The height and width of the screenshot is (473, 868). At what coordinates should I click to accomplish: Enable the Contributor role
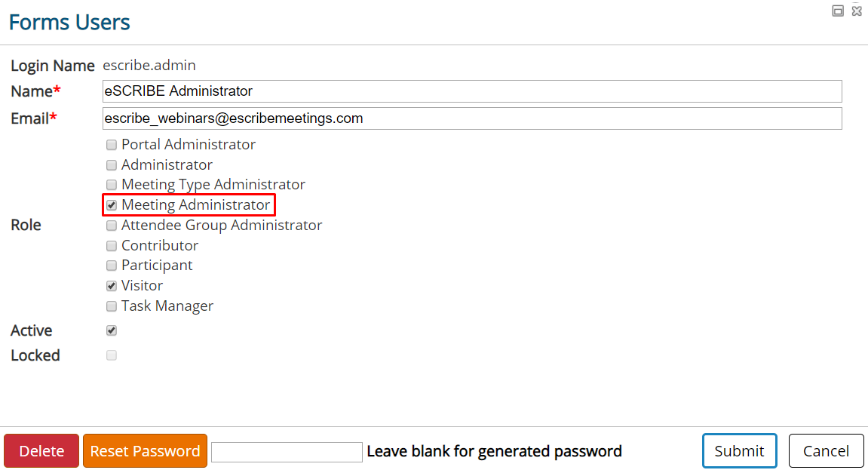coord(111,245)
